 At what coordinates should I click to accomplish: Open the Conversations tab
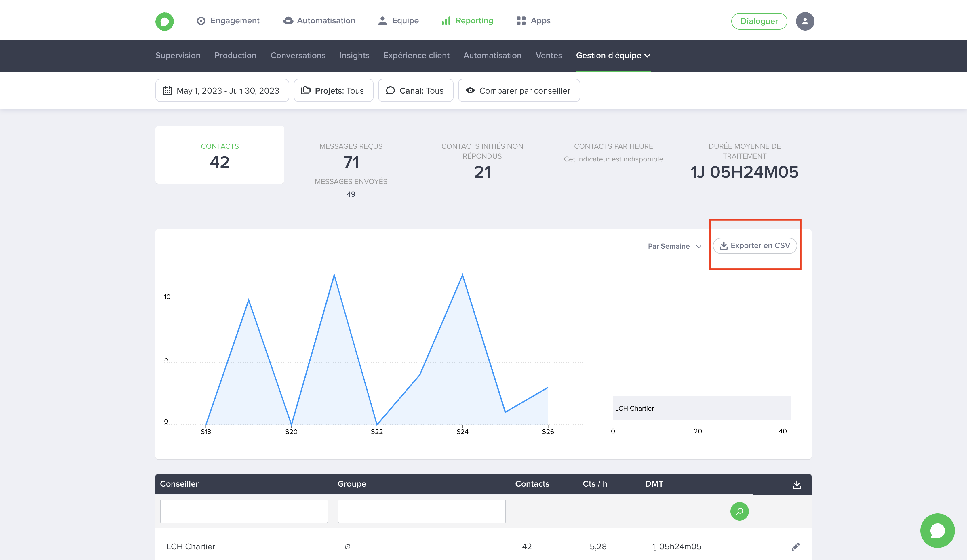coord(298,56)
